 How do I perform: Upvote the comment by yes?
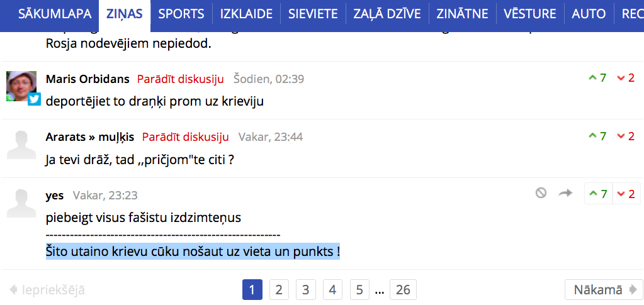[x=599, y=193]
